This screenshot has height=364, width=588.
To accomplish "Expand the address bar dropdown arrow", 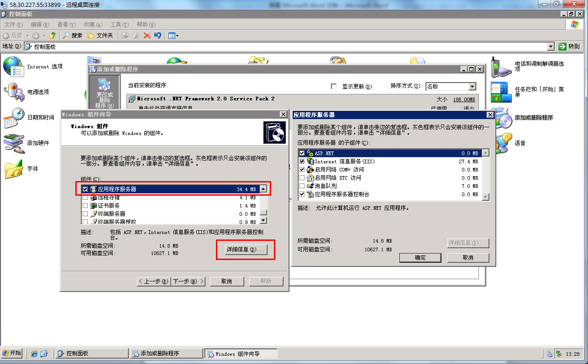I will [x=550, y=47].
